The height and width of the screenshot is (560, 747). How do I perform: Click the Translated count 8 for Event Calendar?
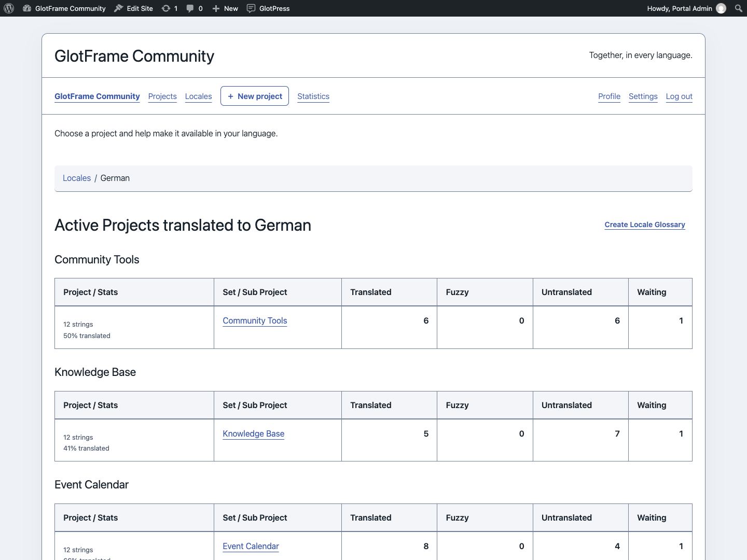coord(426,547)
